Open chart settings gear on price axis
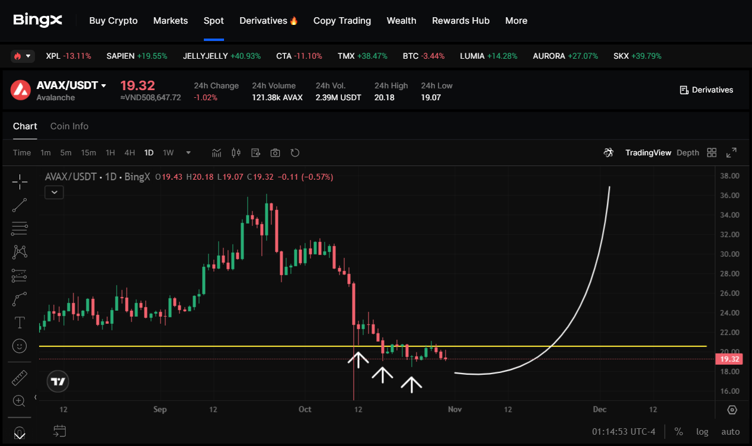Screen dimensions: 752x446 732,410
